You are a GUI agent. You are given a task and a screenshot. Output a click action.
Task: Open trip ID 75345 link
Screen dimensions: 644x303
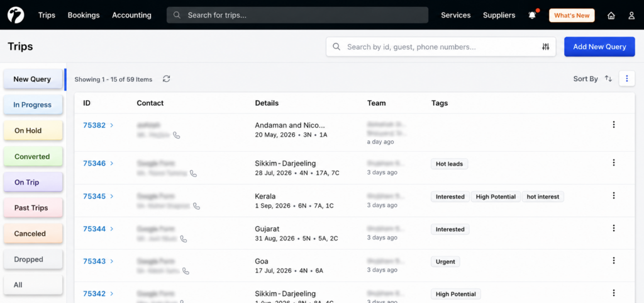click(x=94, y=196)
